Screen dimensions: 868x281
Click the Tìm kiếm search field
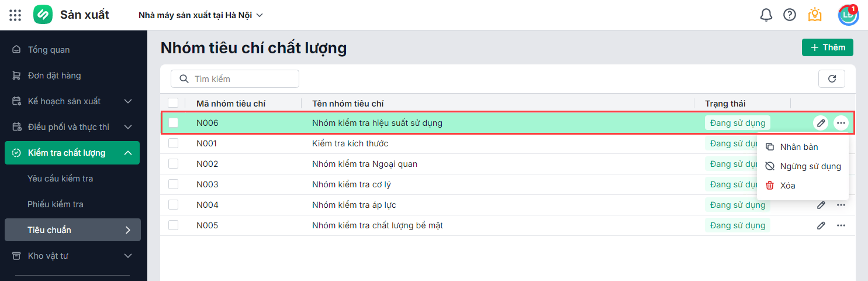[240, 78]
